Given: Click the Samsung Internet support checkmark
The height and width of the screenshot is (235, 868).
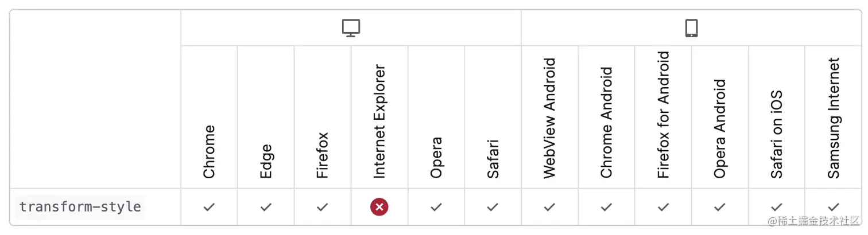Looking at the screenshot, I should click(834, 207).
